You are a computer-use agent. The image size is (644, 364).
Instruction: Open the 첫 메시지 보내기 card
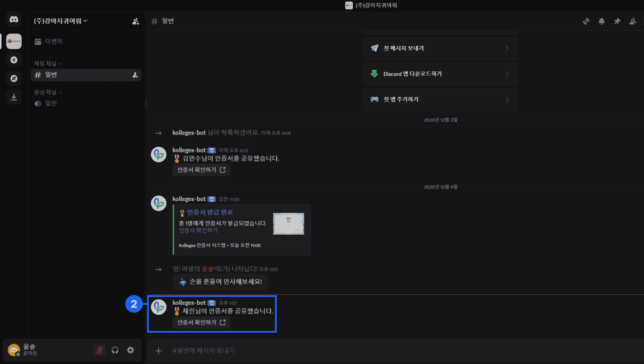click(440, 48)
